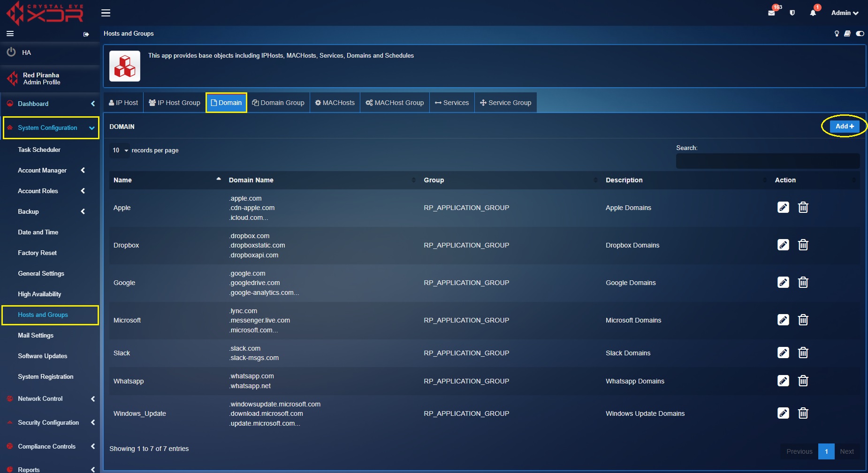
Task: Switch to the Services tab
Action: point(452,103)
